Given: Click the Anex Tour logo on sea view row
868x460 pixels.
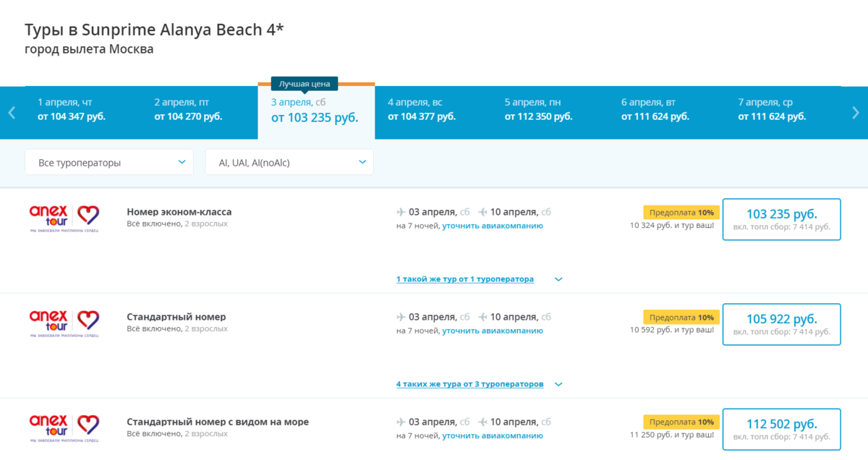Looking at the screenshot, I should 64,425.
